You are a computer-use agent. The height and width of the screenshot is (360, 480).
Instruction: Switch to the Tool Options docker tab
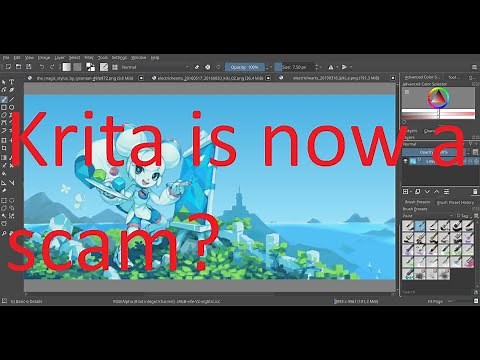pyautogui.click(x=454, y=77)
